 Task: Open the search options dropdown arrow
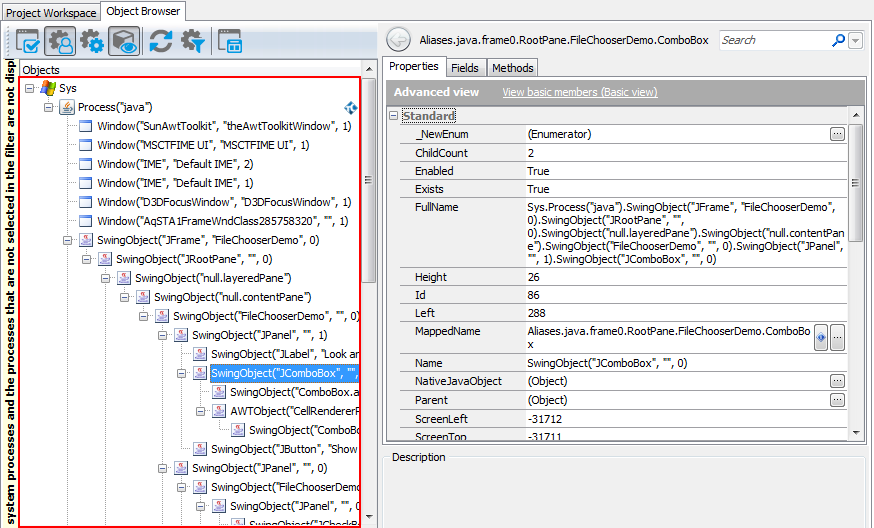point(855,41)
